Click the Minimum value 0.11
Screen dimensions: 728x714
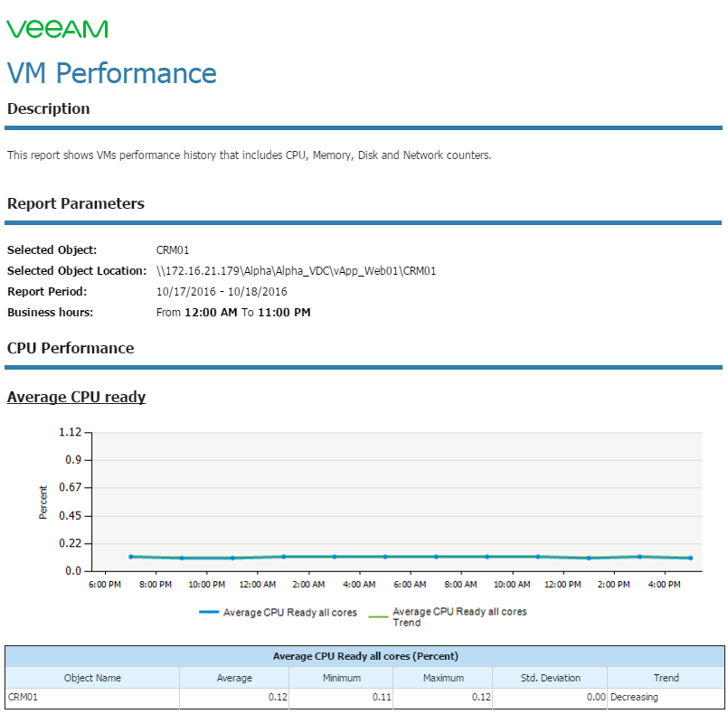(382, 698)
